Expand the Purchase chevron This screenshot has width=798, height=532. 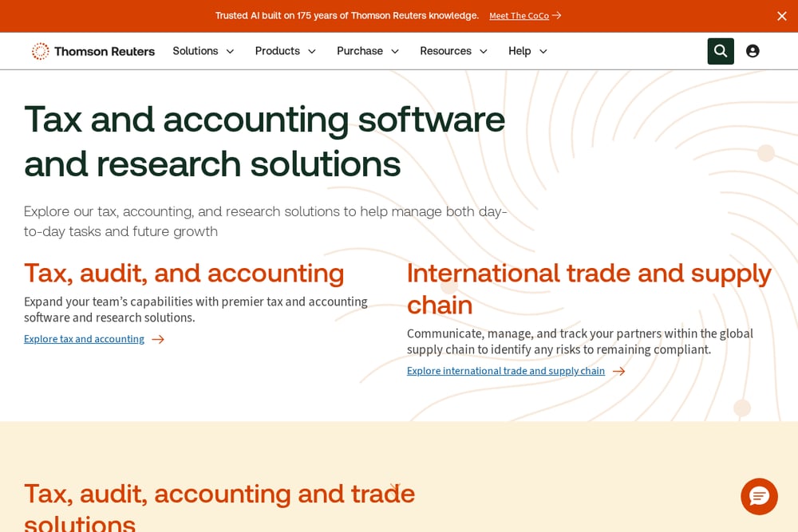coord(395,51)
